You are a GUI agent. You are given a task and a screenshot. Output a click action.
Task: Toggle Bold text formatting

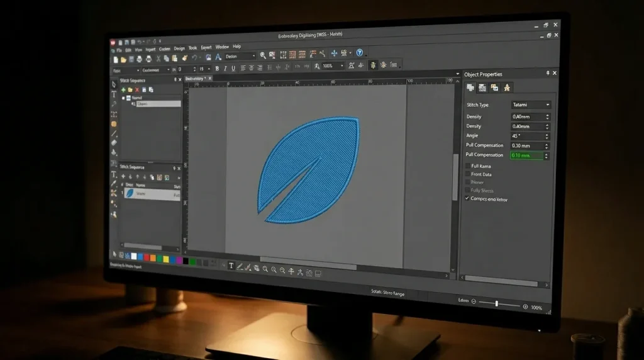(217, 68)
